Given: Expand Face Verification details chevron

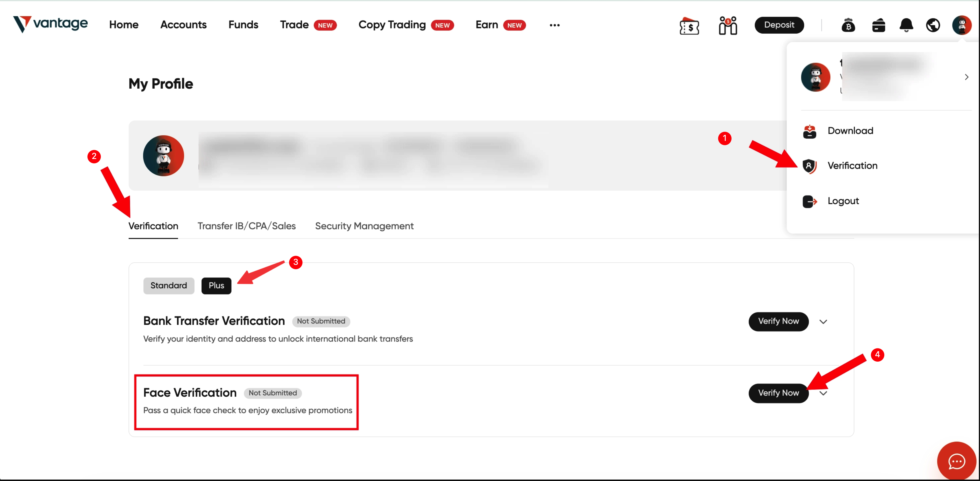Looking at the screenshot, I should click(x=823, y=393).
